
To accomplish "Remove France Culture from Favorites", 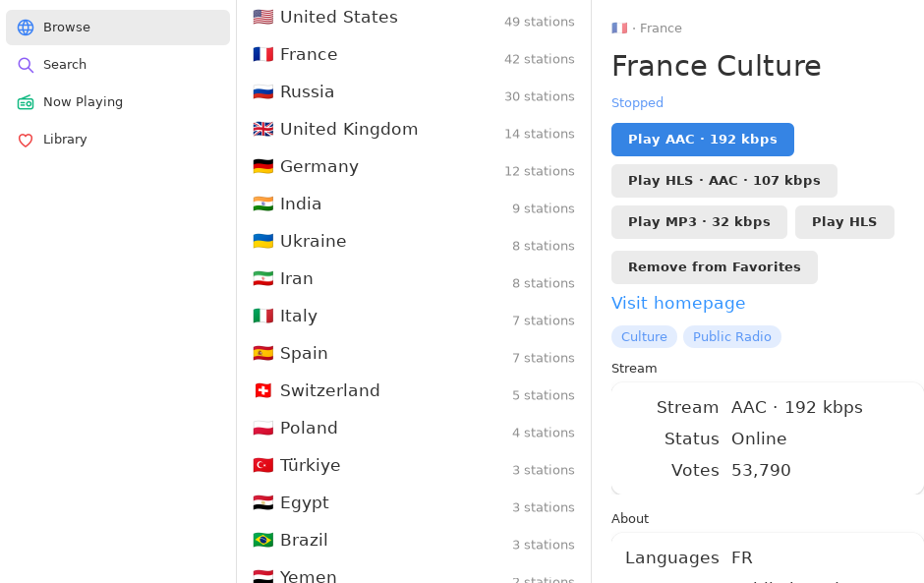I will (715, 267).
